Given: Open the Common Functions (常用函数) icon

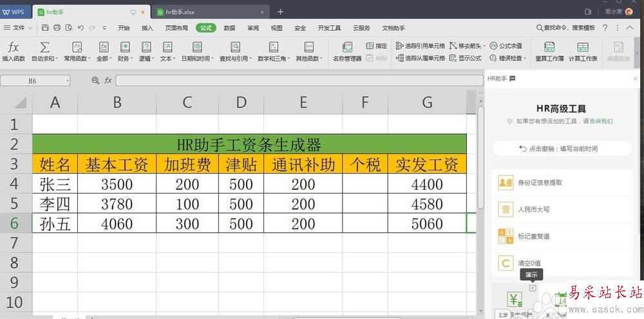Looking at the screenshot, I should 77,47.
